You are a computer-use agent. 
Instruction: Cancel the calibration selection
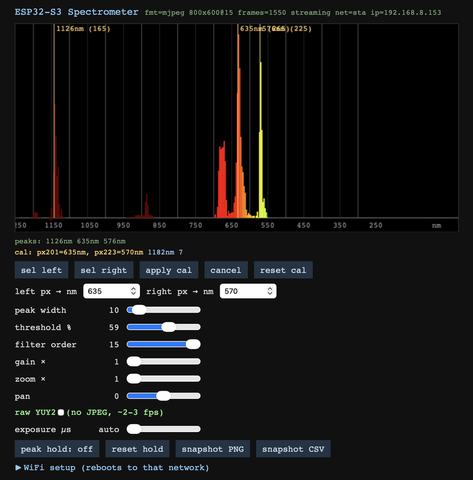(226, 270)
